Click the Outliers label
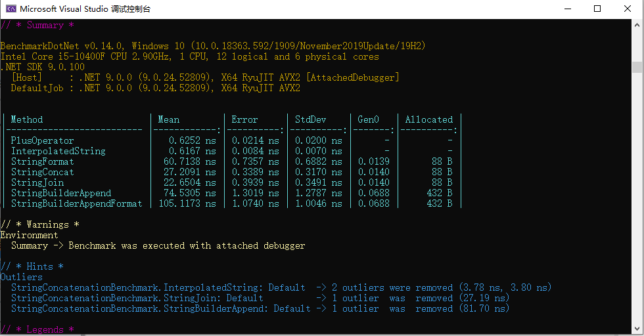Image resolution: width=644 pixels, height=336 pixels. tap(21, 278)
